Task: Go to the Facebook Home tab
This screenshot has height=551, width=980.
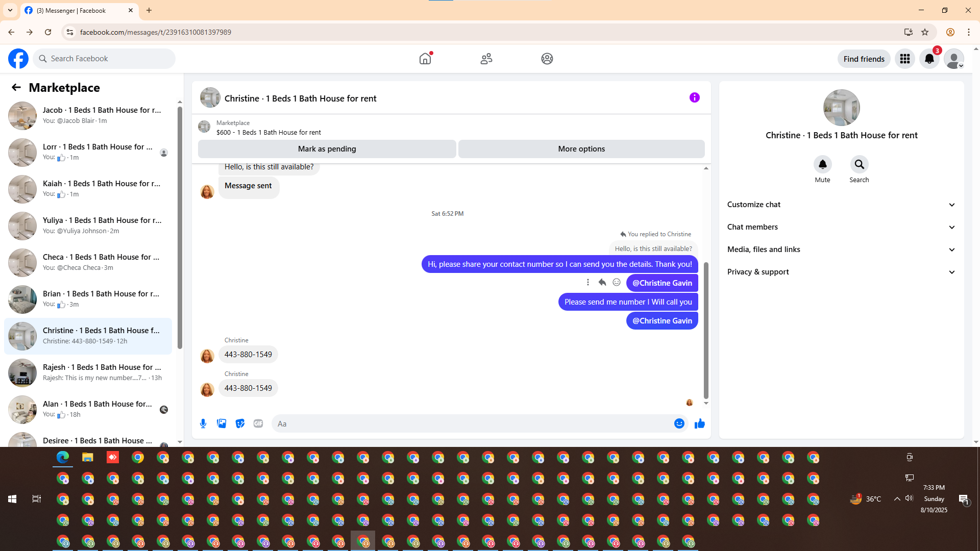Action: pos(425,59)
